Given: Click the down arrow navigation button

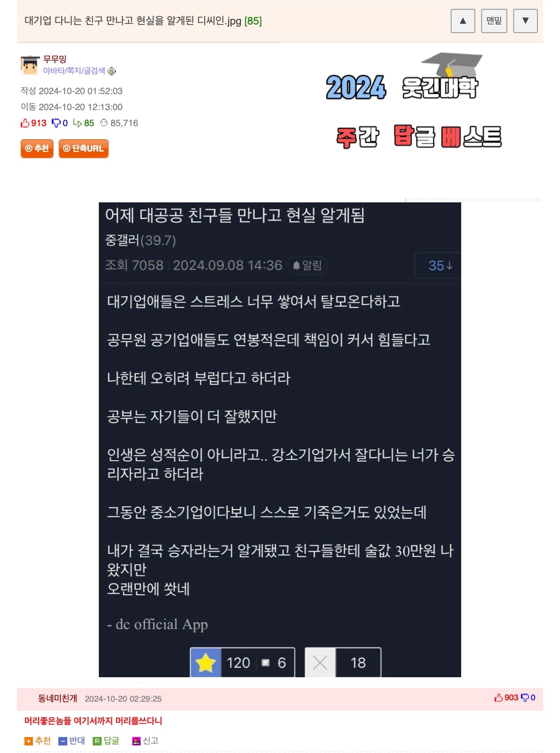Looking at the screenshot, I should pyautogui.click(x=525, y=21).
